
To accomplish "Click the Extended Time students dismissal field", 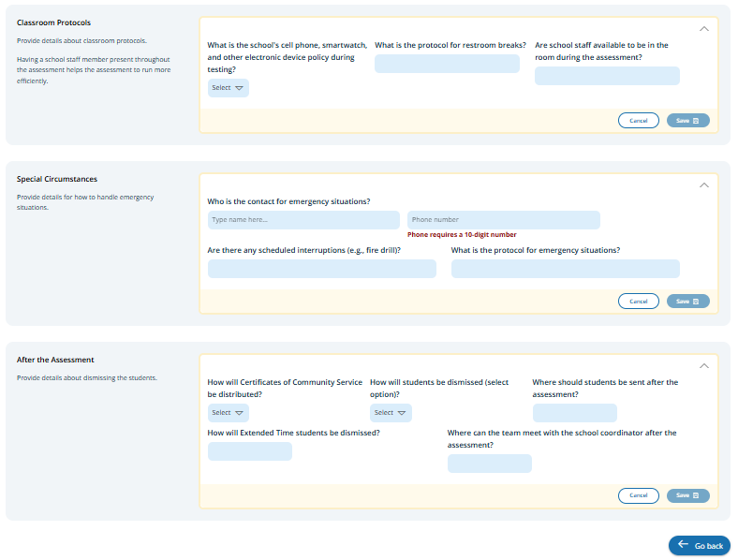I will pyautogui.click(x=249, y=451).
